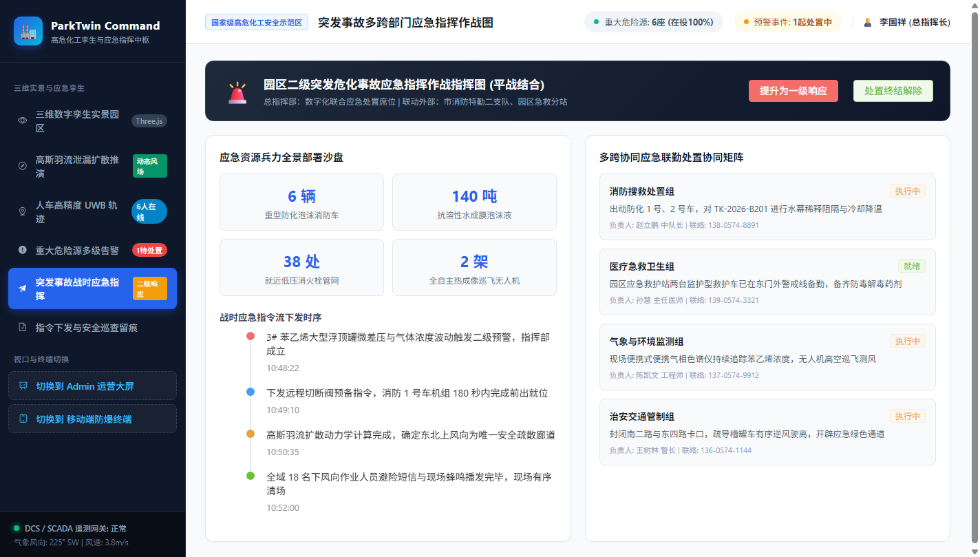This screenshot has width=980, height=557.
Task: Click contact line 赵立鹏 中队长 138-0574-8891
Action: pyautogui.click(x=684, y=225)
